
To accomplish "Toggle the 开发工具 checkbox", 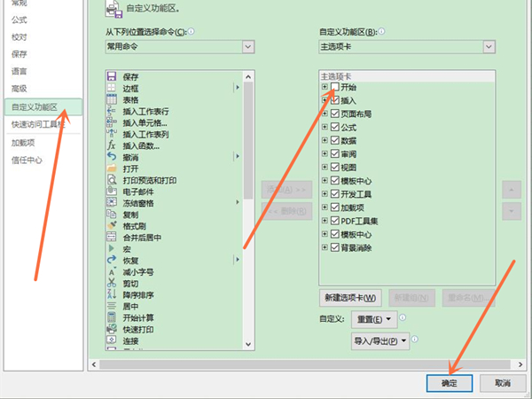I will pyautogui.click(x=334, y=193).
